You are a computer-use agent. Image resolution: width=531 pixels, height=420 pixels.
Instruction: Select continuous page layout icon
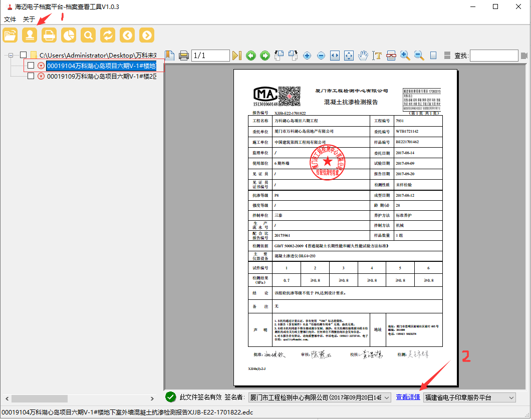coord(447,56)
